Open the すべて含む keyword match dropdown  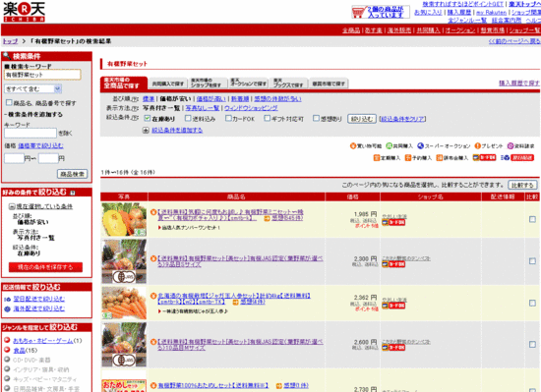point(32,88)
